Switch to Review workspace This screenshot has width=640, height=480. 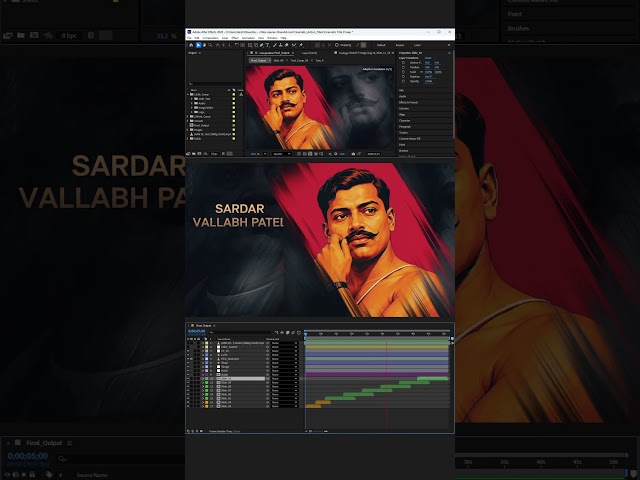point(400,45)
